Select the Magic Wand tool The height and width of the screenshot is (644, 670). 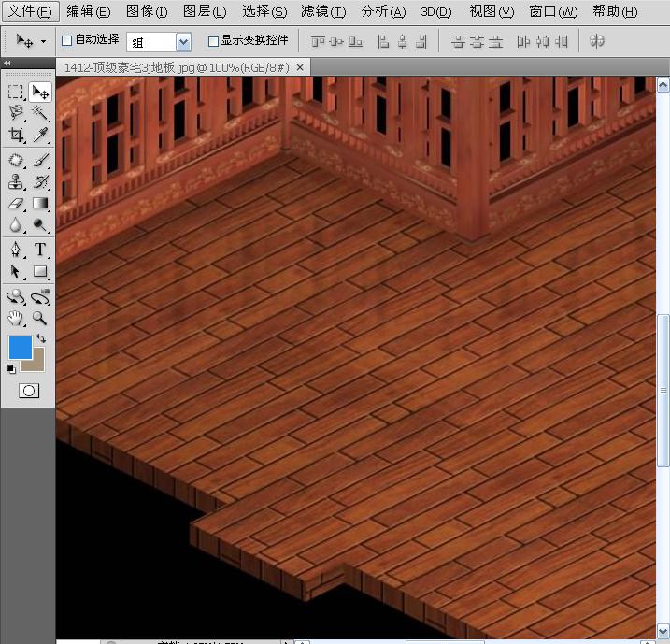pyautogui.click(x=40, y=113)
